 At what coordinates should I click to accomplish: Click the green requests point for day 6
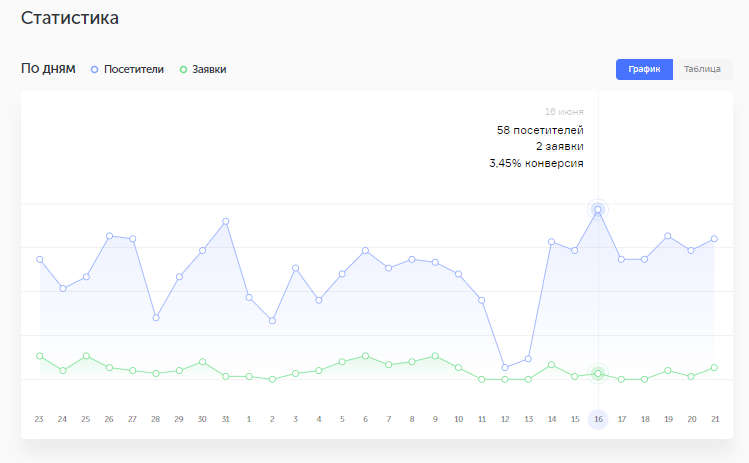click(365, 356)
